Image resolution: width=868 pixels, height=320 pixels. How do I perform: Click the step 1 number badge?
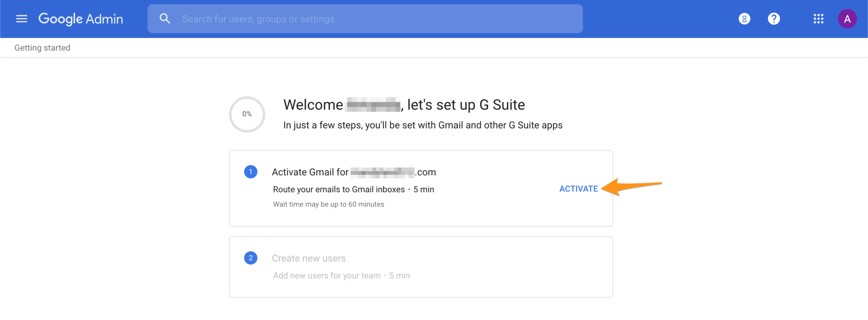251,172
